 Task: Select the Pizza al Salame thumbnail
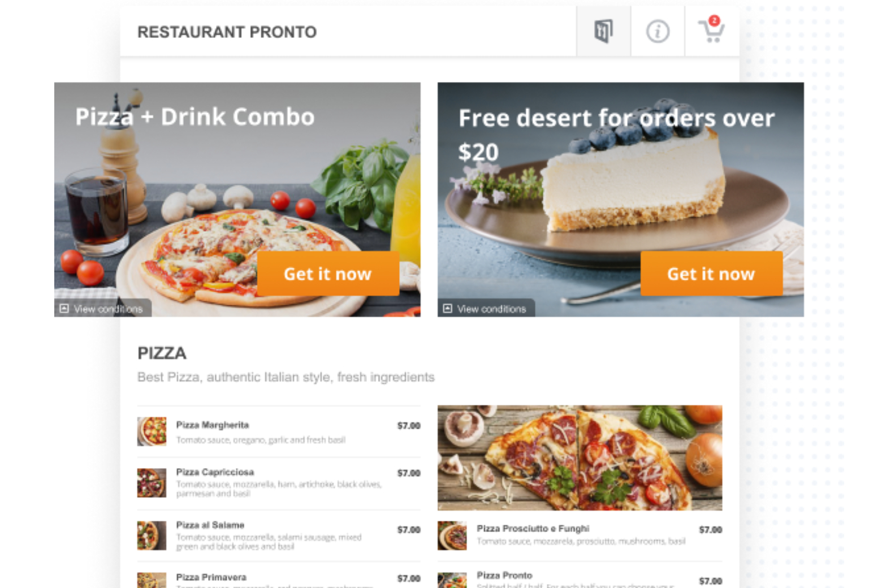click(x=152, y=535)
